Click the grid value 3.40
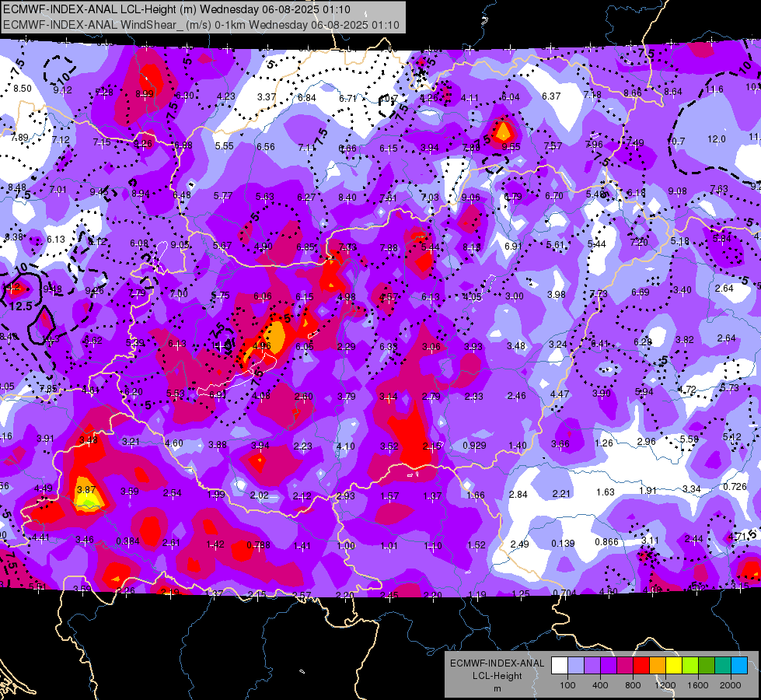The height and width of the screenshot is (700, 761). 682,290
